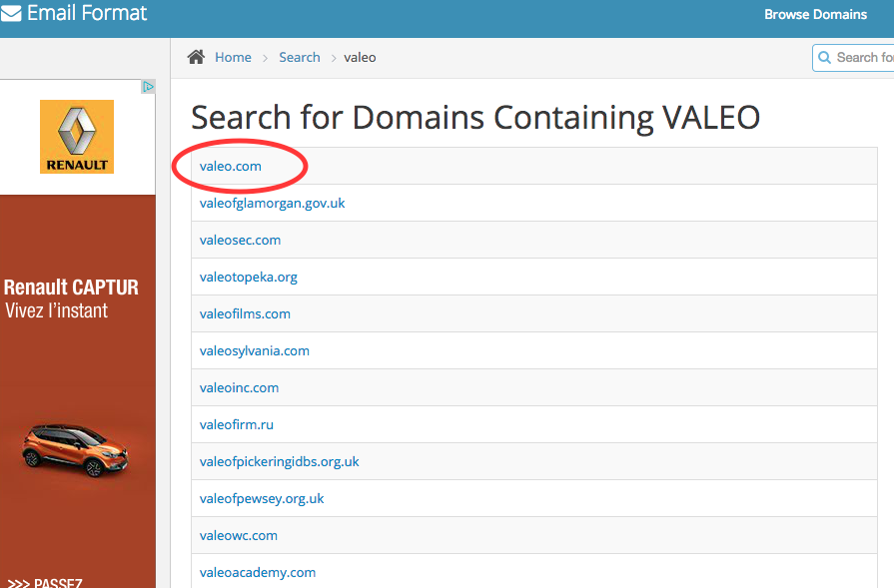Open the valeoacademy.com link

pos(257,572)
